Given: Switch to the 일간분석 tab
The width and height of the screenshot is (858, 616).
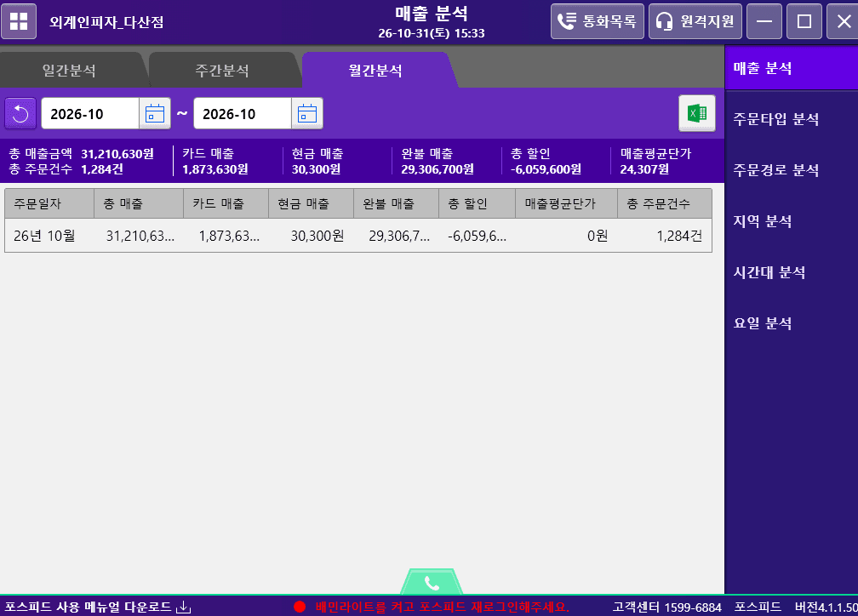Looking at the screenshot, I should pos(70,70).
